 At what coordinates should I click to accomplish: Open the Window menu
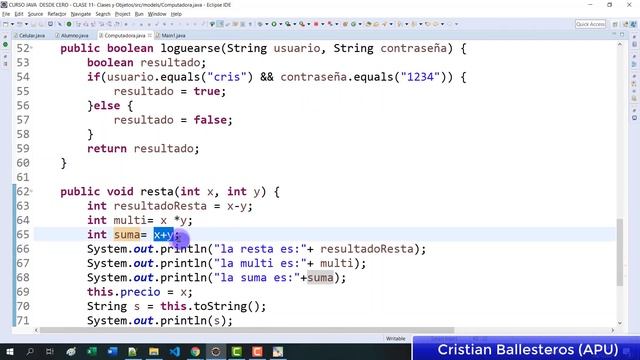click(x=157, y=14)
